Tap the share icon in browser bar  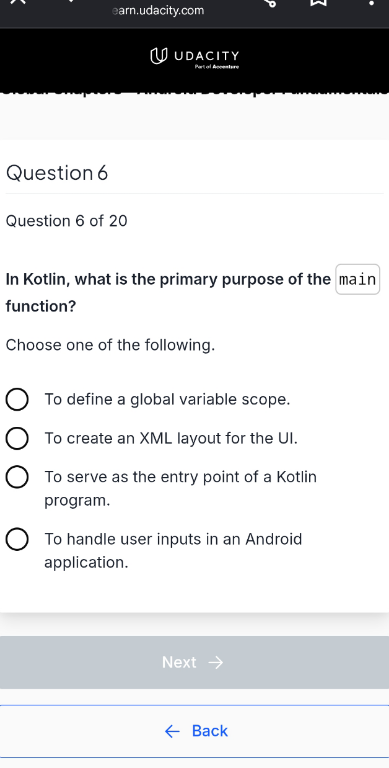coord(270,3)
